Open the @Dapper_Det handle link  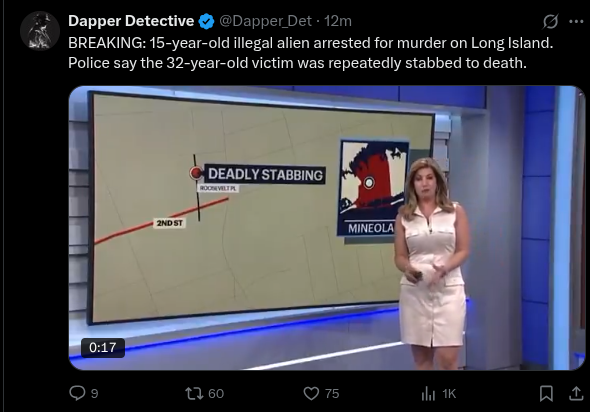(x=265, y=21)
